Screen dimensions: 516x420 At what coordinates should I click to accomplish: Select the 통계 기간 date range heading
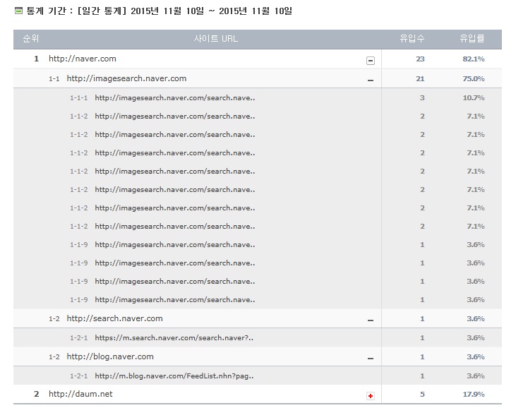160,11
